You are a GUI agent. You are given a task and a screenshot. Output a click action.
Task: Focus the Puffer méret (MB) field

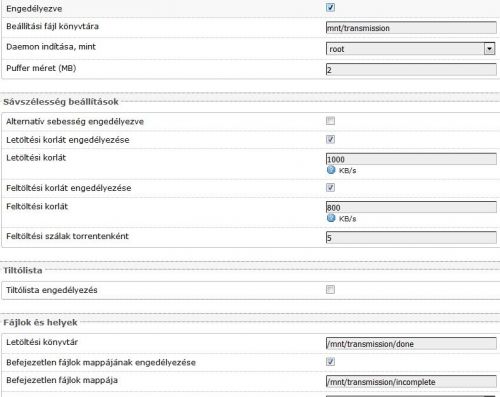pyautogui.click(x=411, y=70)
